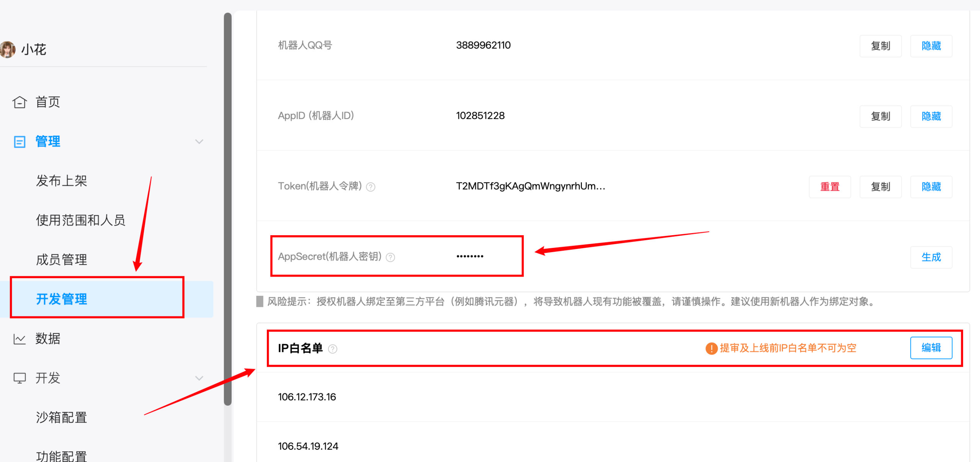The height and width of the screenshot is (462, 980).
Task: Click 小花's profile avatar
Action: point(8,49)
